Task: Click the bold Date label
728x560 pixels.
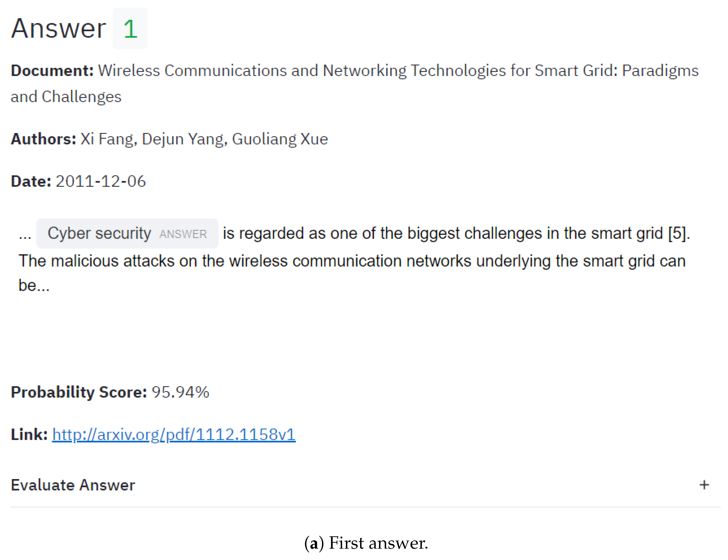Action: 31,181
